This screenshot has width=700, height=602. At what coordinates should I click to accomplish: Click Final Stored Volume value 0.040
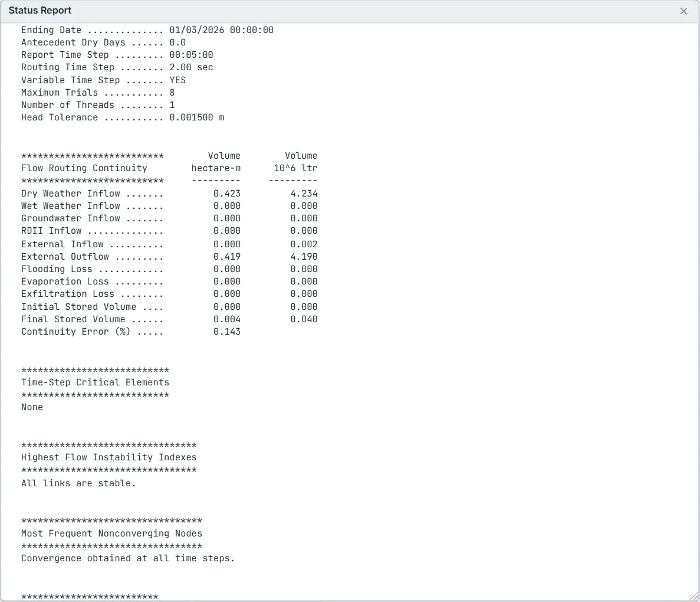(304, 319)
